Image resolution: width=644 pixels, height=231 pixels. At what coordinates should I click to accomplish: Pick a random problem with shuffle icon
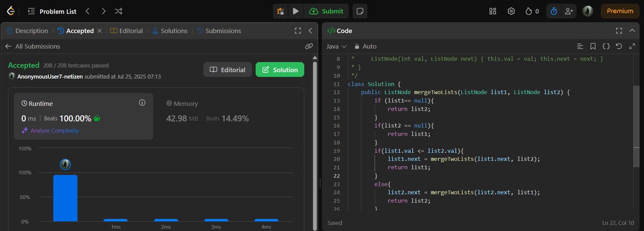point(119,11)
